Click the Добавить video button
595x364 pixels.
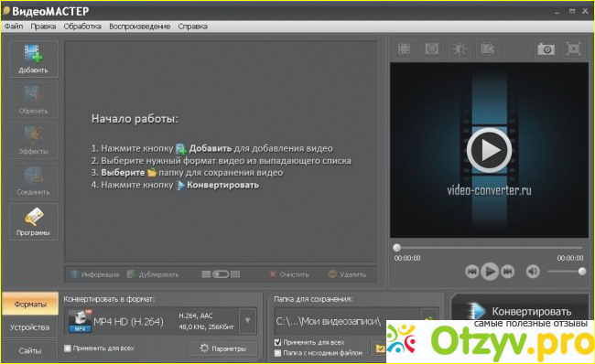click(x=33, y=59)
